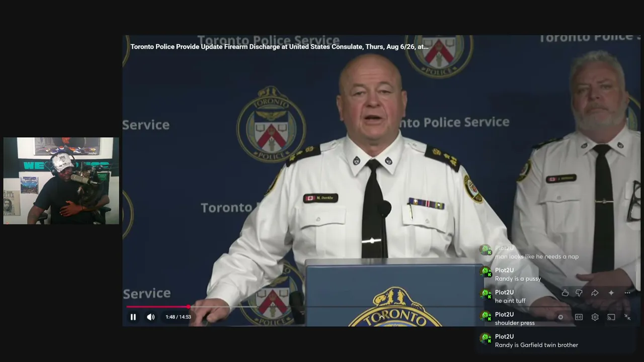This screenshot has height=362, width=644.
Task: Click the chat message 'shoulder press'
Action: [x=515, y=323]
